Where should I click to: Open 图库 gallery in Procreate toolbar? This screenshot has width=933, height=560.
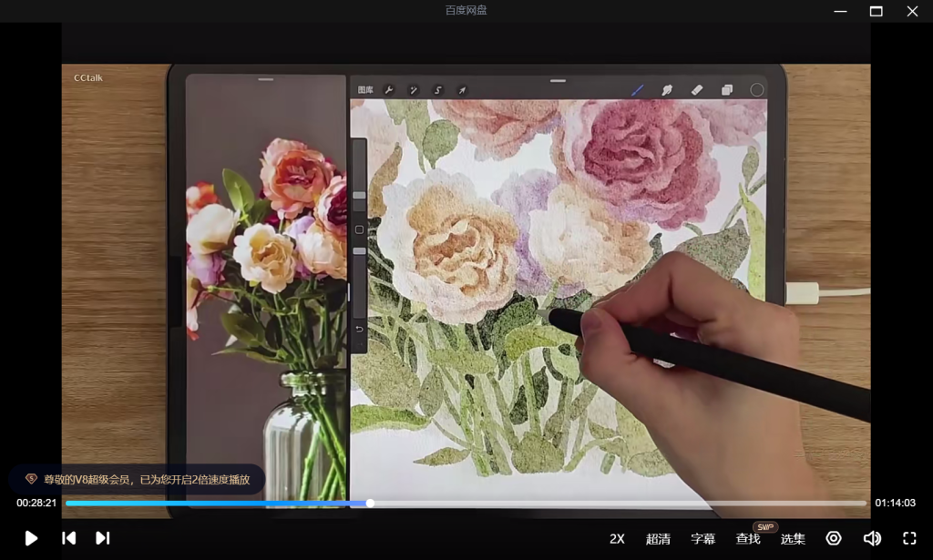365,90
